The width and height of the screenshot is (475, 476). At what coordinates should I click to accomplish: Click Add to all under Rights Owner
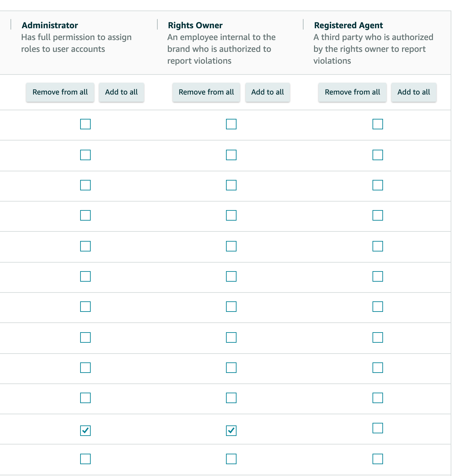point(267,92)
